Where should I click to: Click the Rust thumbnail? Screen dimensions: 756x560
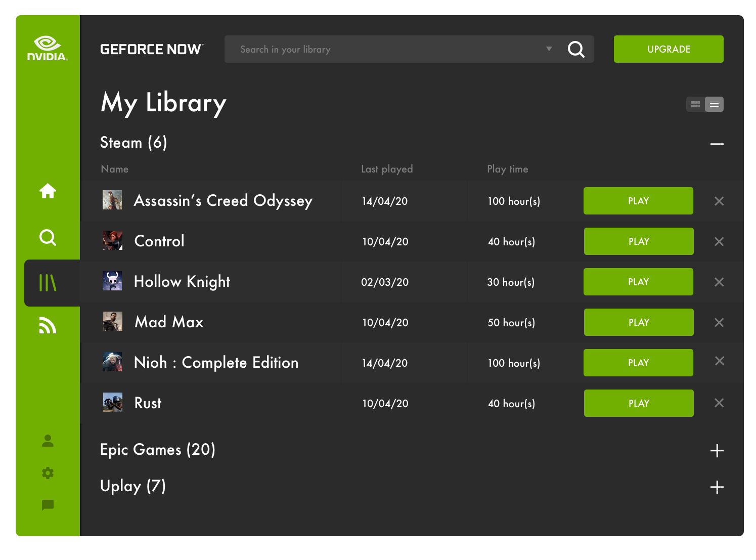(x=113, y=402)
